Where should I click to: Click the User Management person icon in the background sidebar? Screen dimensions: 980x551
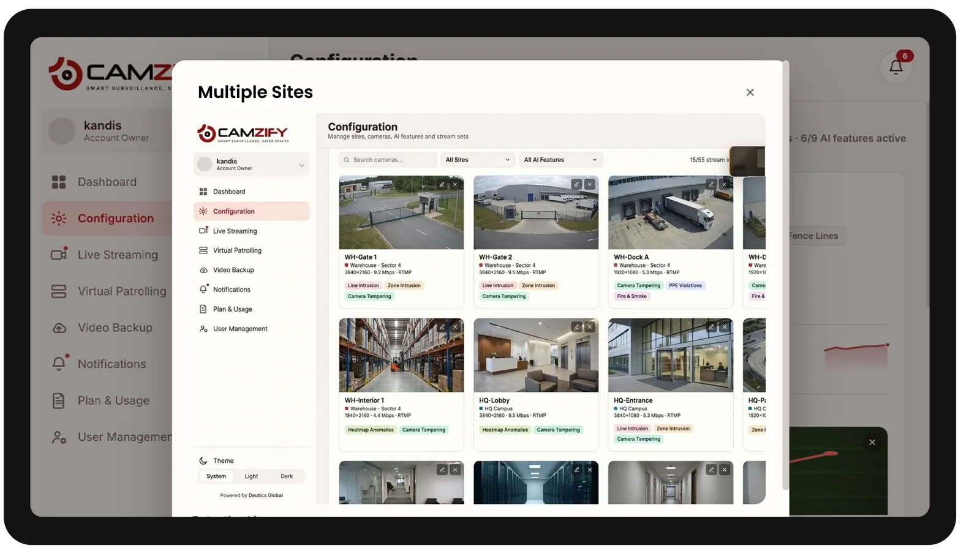coord(59,437)
